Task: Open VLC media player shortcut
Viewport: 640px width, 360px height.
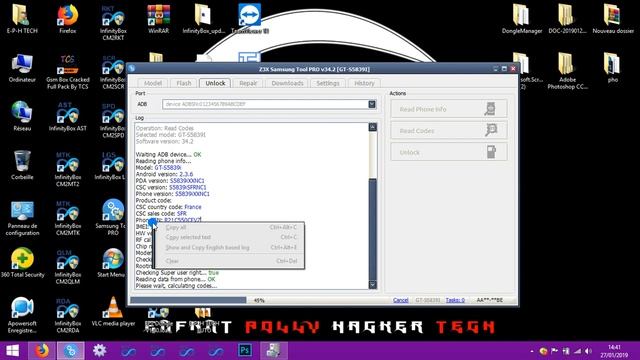Action: [x=113, y=311]
